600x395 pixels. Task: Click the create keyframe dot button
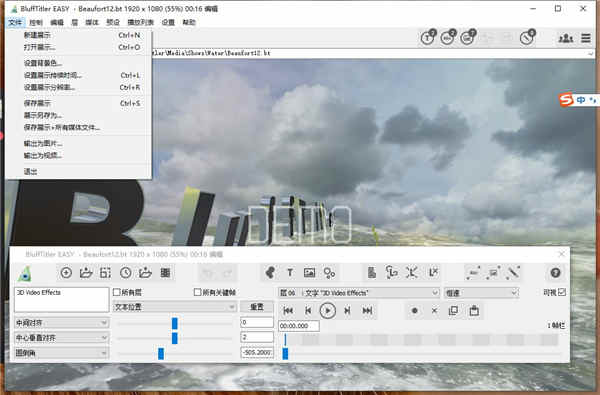[414, 311]
